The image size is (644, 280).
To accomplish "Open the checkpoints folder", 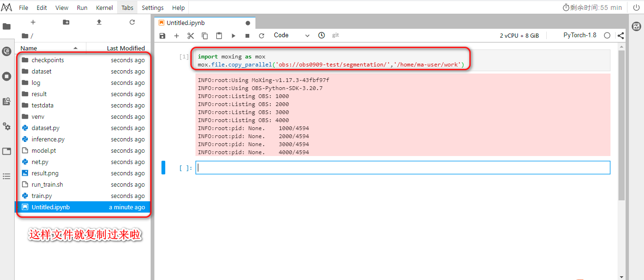I will (83, 60).
